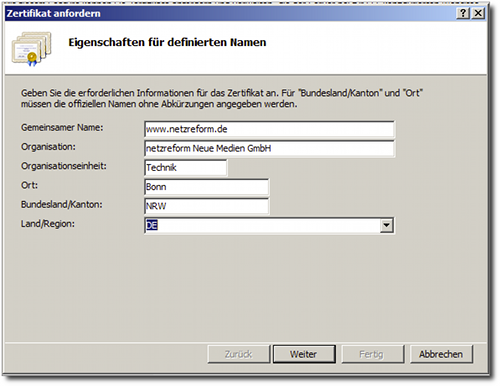Screen dimensions: 500x386
Task: Open the Land/Region dropdown arrow
Action: (386, 226)
